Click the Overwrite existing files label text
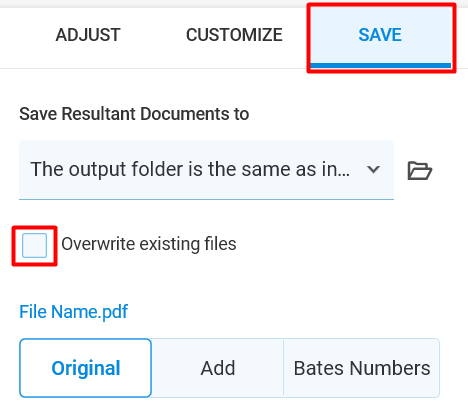468x414 pixels. pyautogui.click(x=149, y=244)
